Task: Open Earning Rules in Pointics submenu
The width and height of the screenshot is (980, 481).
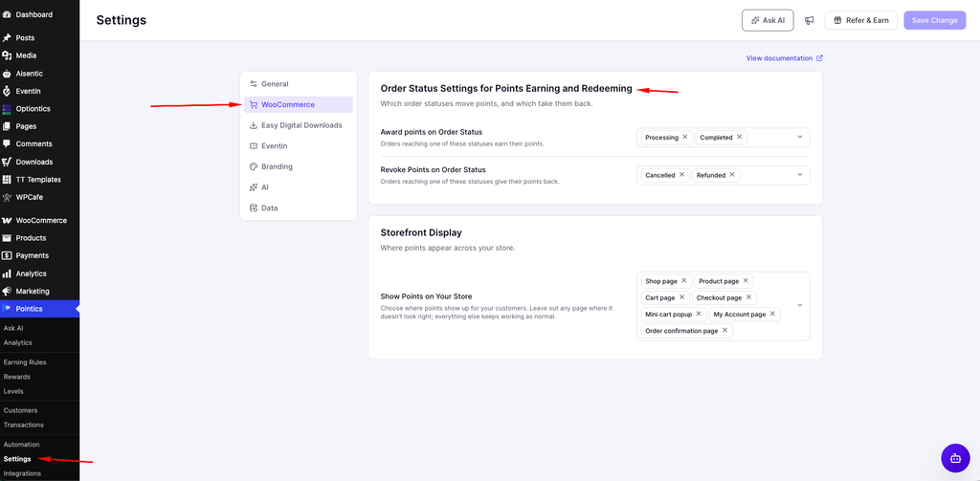Action: (x=25, y=362)
